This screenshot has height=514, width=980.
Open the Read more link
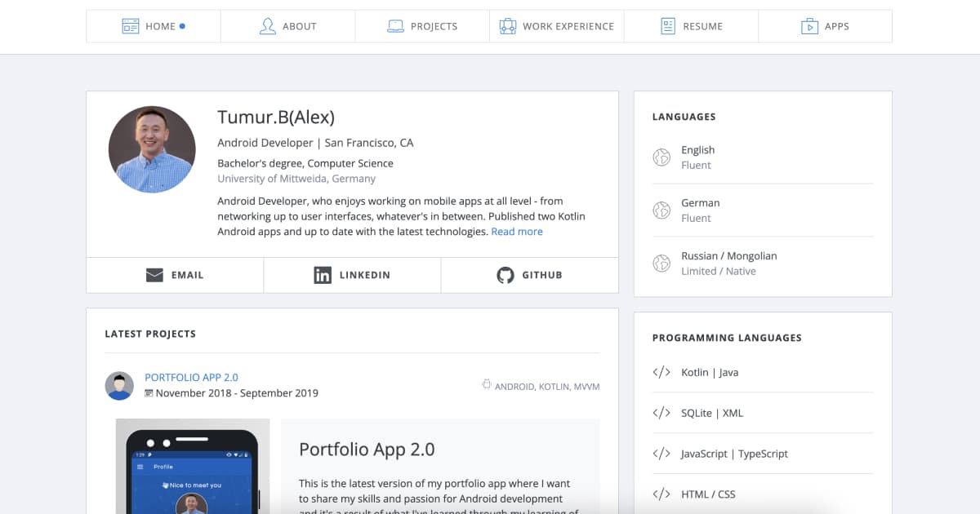click(516, 231)
